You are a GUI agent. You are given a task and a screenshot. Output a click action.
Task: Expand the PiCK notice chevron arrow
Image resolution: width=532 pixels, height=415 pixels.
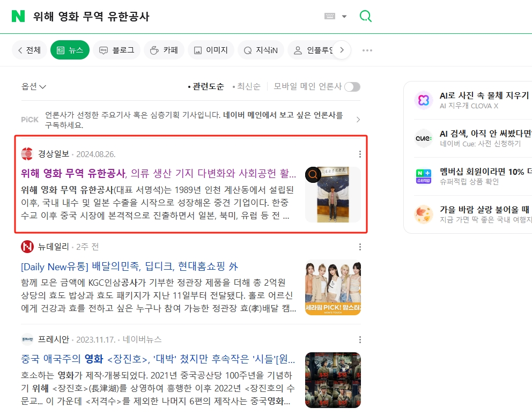coord(358,120)
